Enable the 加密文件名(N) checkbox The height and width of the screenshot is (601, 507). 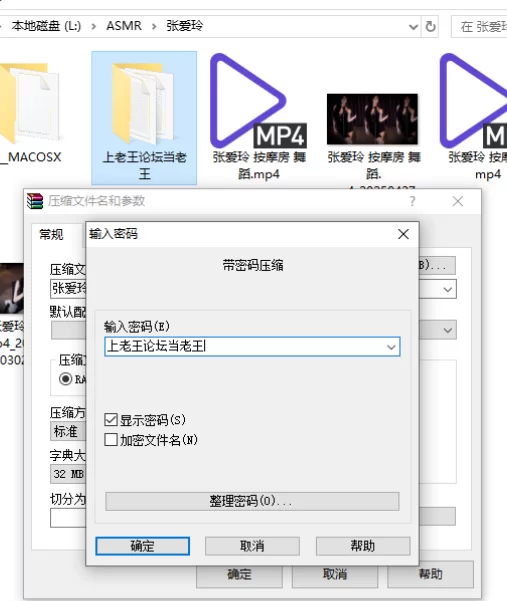111,440
